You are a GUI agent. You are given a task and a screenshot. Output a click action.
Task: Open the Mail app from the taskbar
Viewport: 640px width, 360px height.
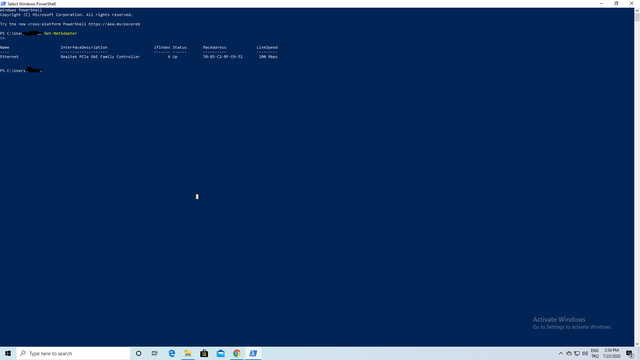pos(220,353)
